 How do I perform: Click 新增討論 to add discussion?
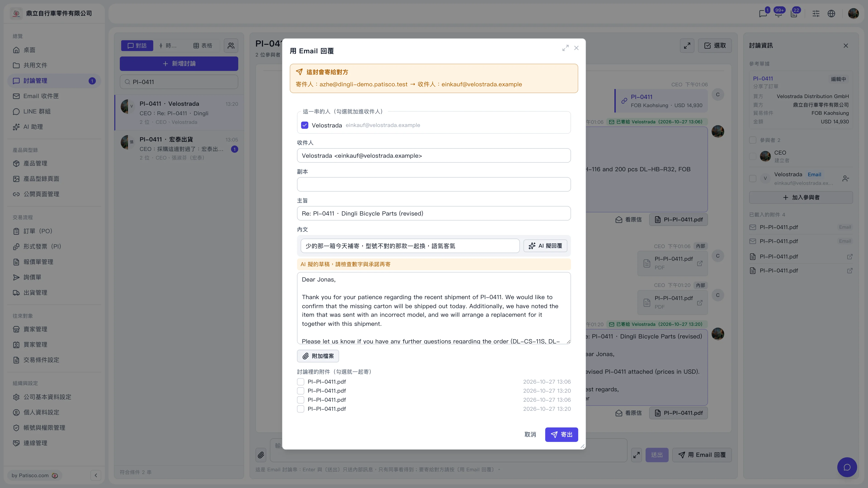(179, 64)
